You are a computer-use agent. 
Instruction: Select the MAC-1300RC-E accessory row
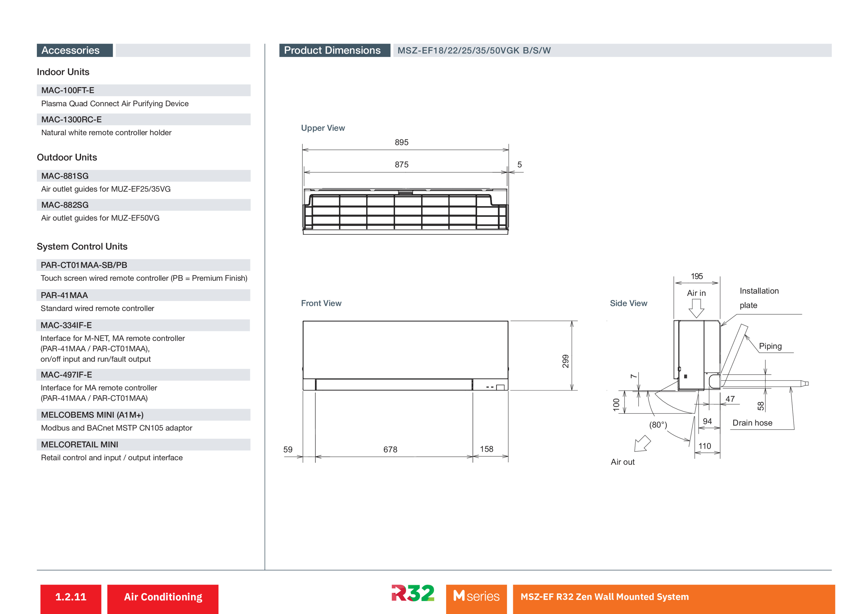(x=143, y=119)
